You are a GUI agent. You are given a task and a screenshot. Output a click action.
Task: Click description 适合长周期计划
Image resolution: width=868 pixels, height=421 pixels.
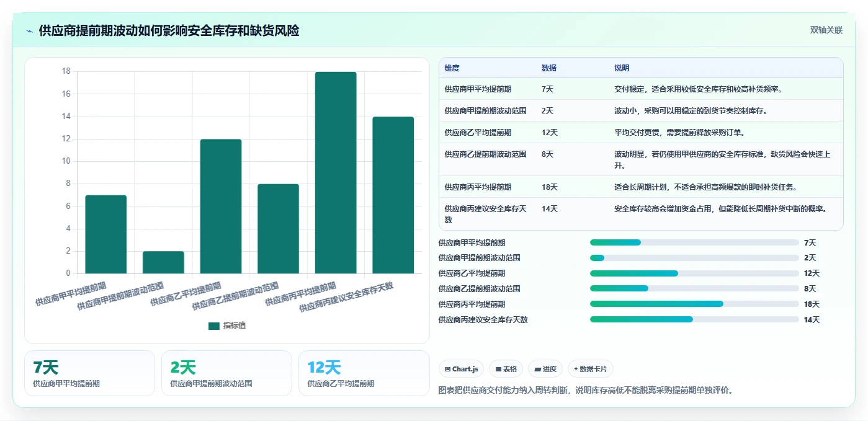coord(705,187)
